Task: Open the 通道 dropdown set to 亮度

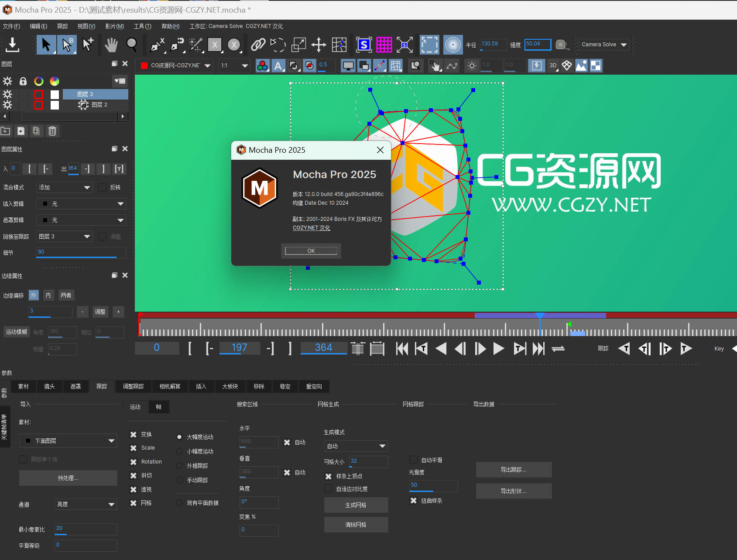Action: tap(86, 505)
